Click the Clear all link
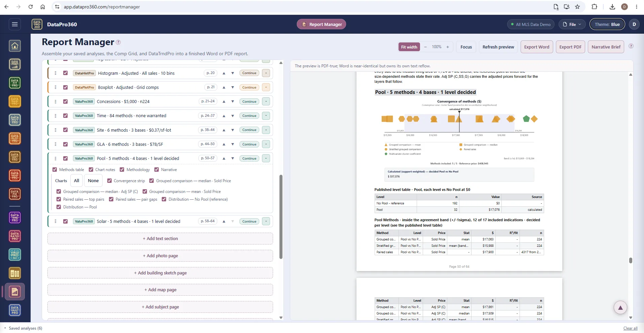This screenshot has height=333, width=644. click(630, 328)
